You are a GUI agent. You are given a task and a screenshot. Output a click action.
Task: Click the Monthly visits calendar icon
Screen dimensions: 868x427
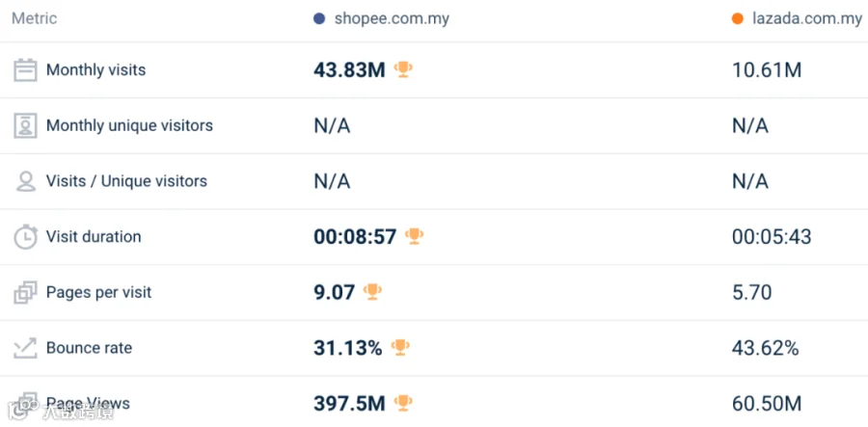25,70
